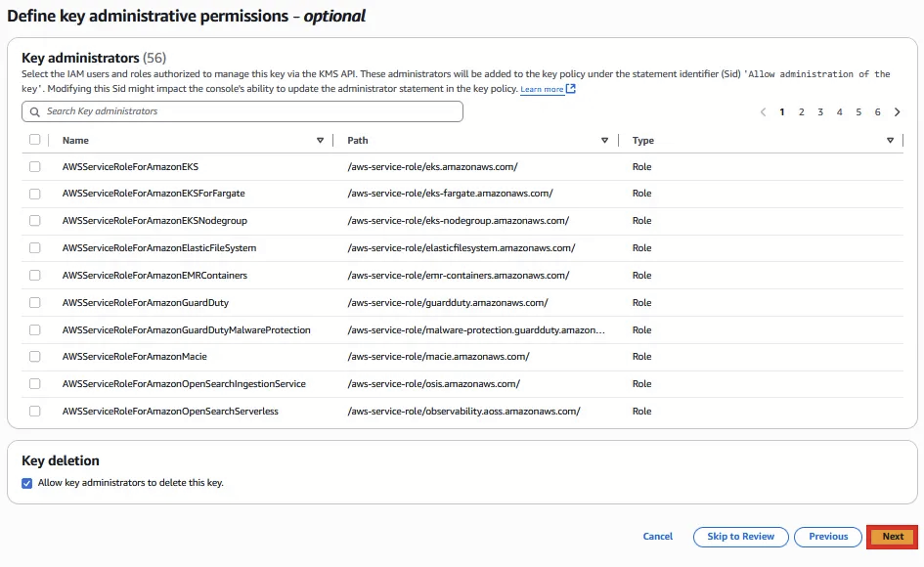Viewport: 924px width, 567px height.
Task: Check AWSServiceRoleForAmazonMacie checkbox
Action: (x=35, y=357)
